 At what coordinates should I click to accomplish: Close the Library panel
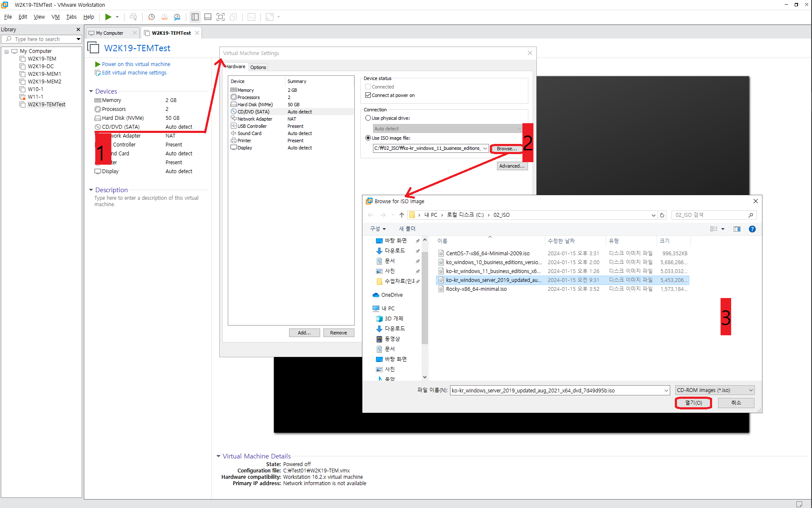78,30
